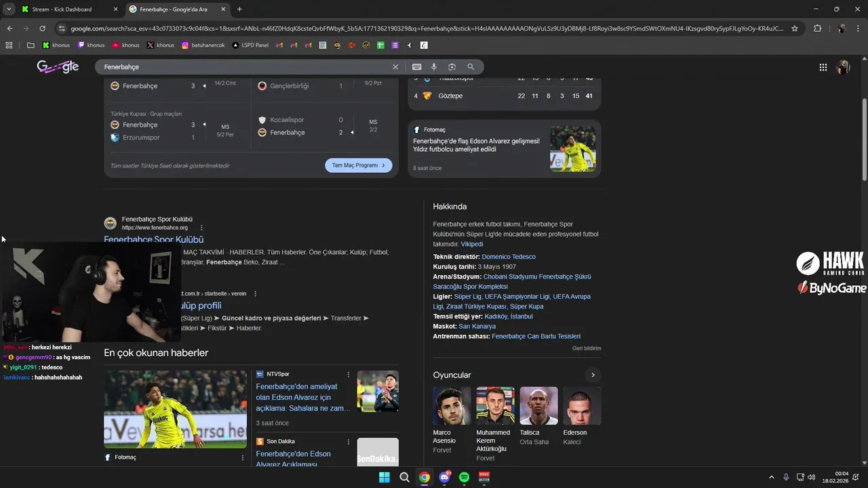Click inside the Google search input field
The width and height of the screenshot is (868, 488).
[x=244, y=67]
